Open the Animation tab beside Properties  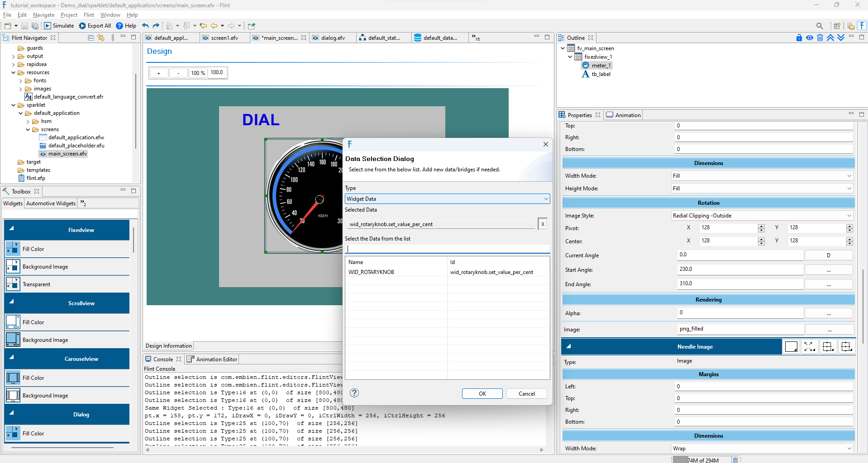point(624,115)
